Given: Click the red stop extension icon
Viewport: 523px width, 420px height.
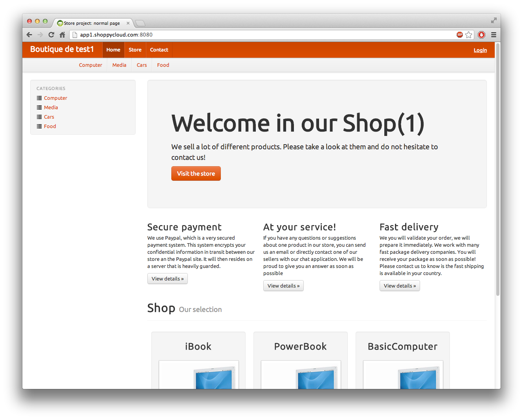Looking at the screenshot, I should pyautogui.click(x=481, y=35).
